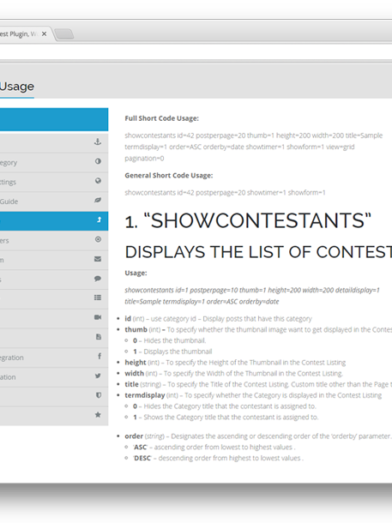Select the envelope mail icon in sidebar

click(98, 259)
